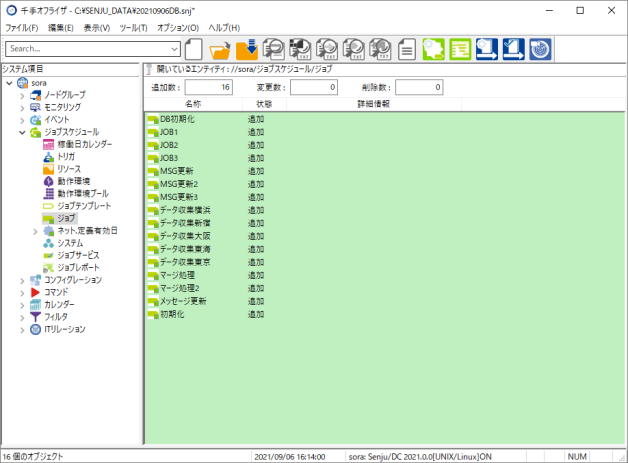Viewport: 628px width, 463px height.
Task: Click the 追加数 count field
Action: pyautogui.click(x=209, y=87)
